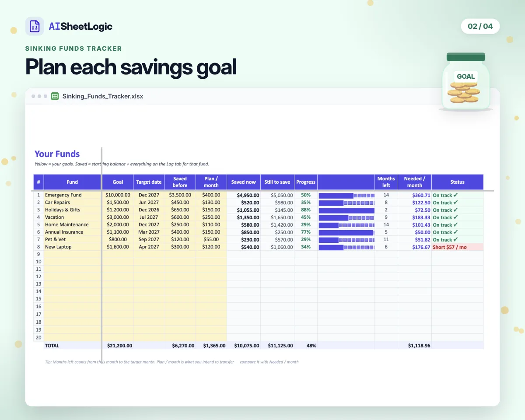This screenshot has width=525, height=420.
Task: Select the Needed / month column header
Action: tap(414, 182)
